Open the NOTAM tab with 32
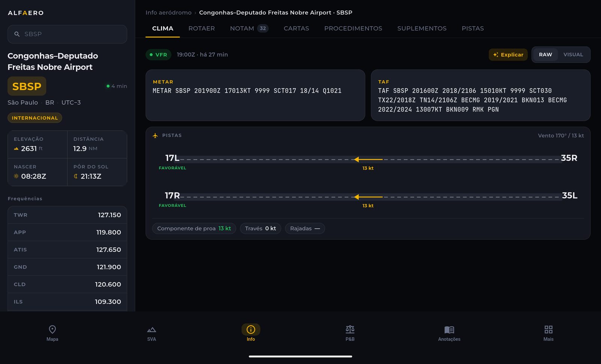This screenshot has height=364, width=601. tap(249, 28)
